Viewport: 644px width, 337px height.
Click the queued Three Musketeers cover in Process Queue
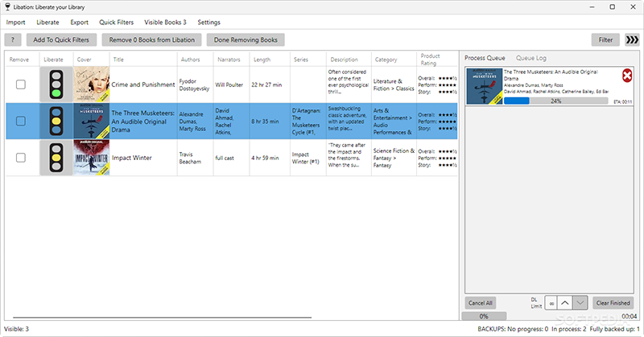point(485,86)
